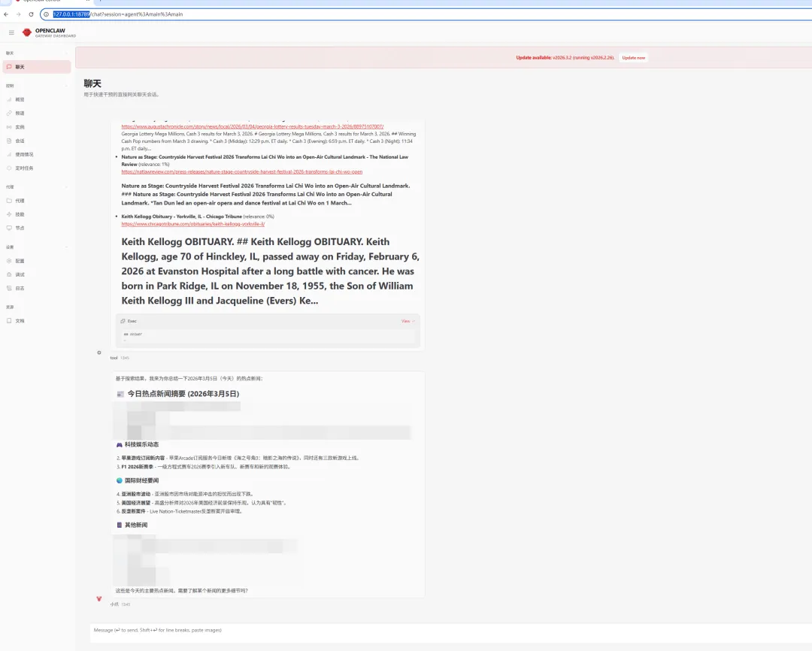Screen dimensions: 812x651
Task: Click the browser reload icon
Action: click(x=31, y=14)
